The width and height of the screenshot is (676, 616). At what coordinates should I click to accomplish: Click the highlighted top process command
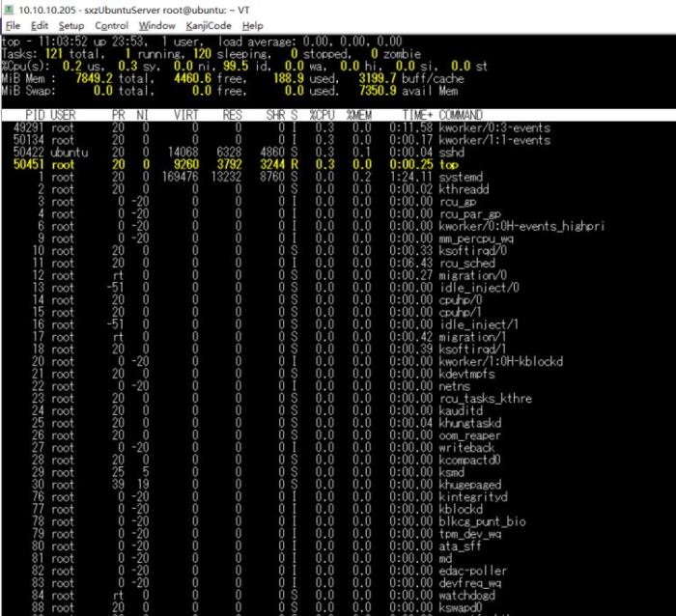pyautogui.click(x=448, y=165)
